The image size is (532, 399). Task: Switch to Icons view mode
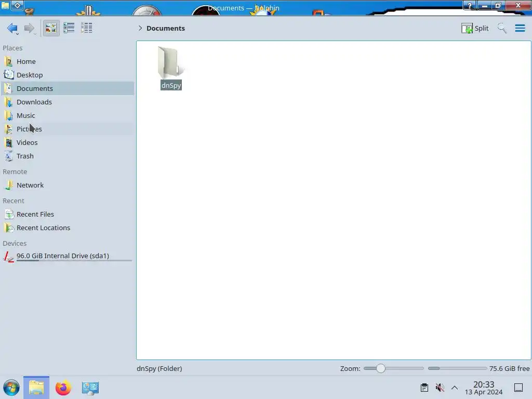(x=51, y=28)
